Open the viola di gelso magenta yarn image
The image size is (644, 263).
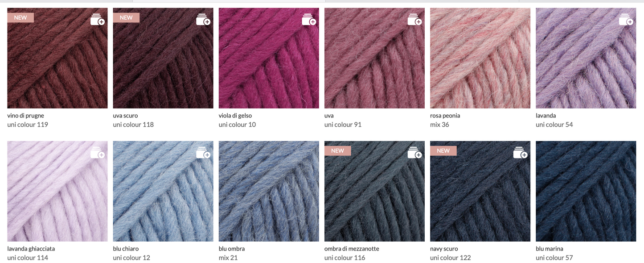[x=269, y=58]
